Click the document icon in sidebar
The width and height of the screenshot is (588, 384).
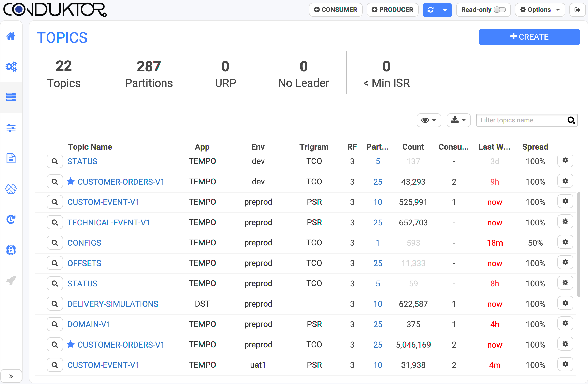(x=11, y=158)
